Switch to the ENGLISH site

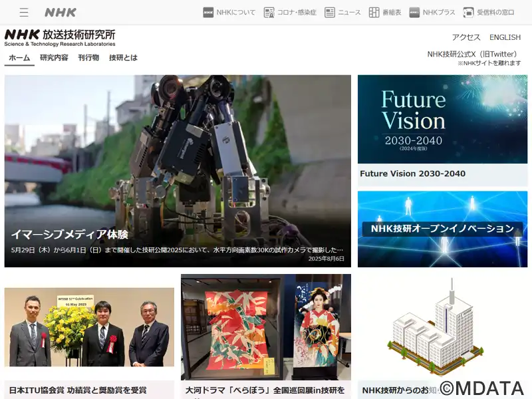click(505, 37)
